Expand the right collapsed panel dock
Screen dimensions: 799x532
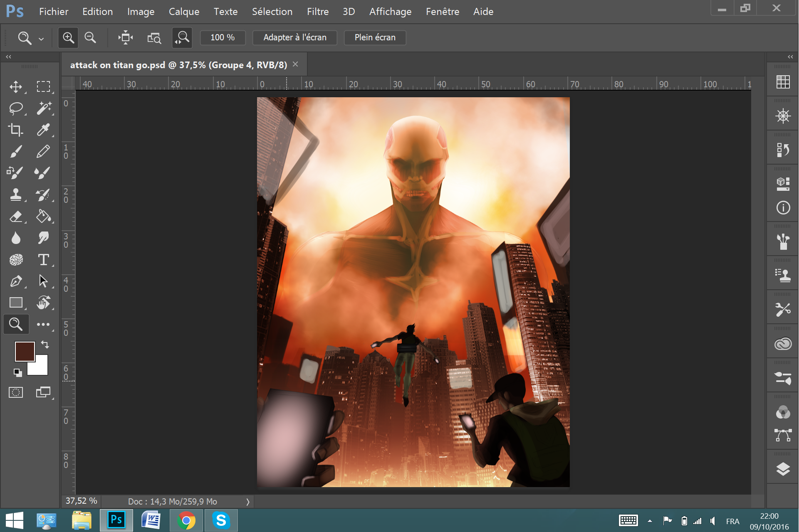790,57
